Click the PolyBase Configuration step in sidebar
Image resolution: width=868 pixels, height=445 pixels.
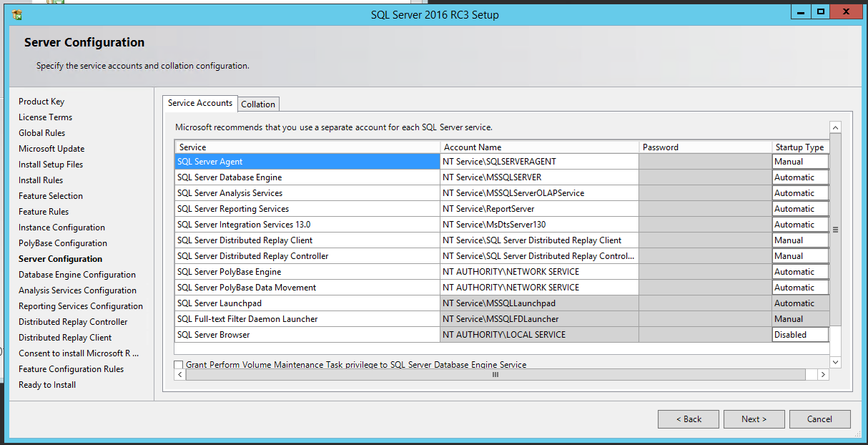pyautogui.click(x=63, y=243)
